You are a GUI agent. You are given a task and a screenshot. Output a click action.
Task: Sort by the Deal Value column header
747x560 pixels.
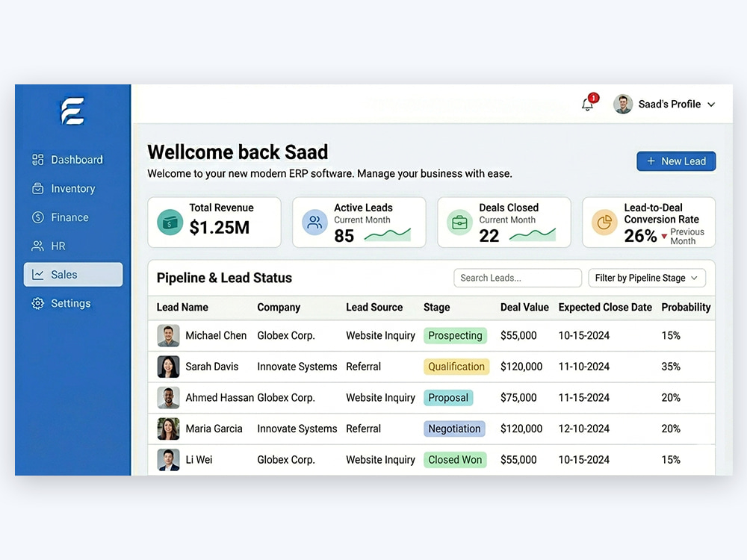524,308
